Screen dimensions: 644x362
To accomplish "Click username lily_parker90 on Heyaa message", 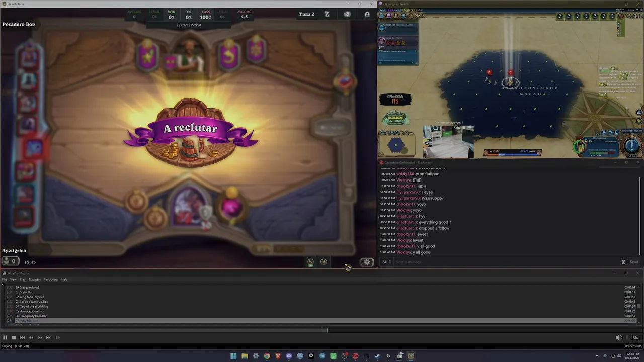I will pyautogui.click(x=408, y=192).
